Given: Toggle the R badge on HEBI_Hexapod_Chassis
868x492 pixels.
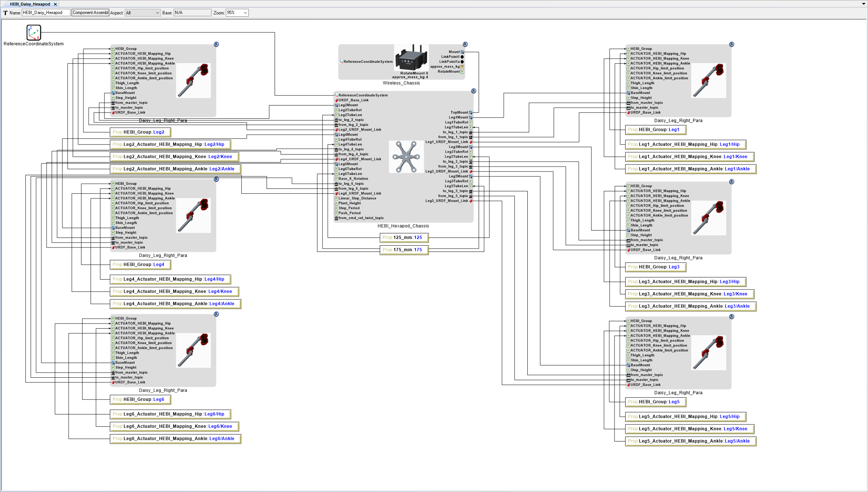Looking at the screenshot, I should (473, 91).
